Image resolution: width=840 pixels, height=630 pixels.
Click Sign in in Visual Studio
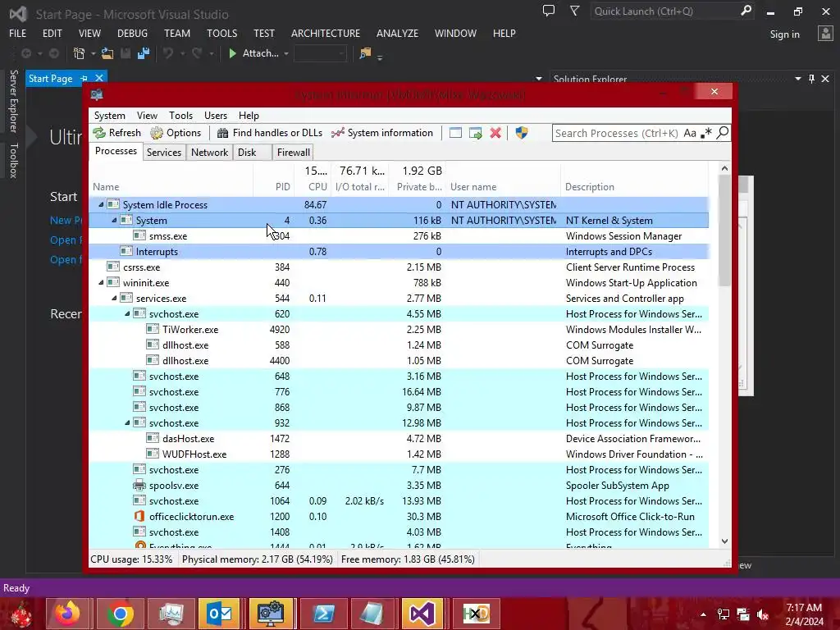coord(784,34)
